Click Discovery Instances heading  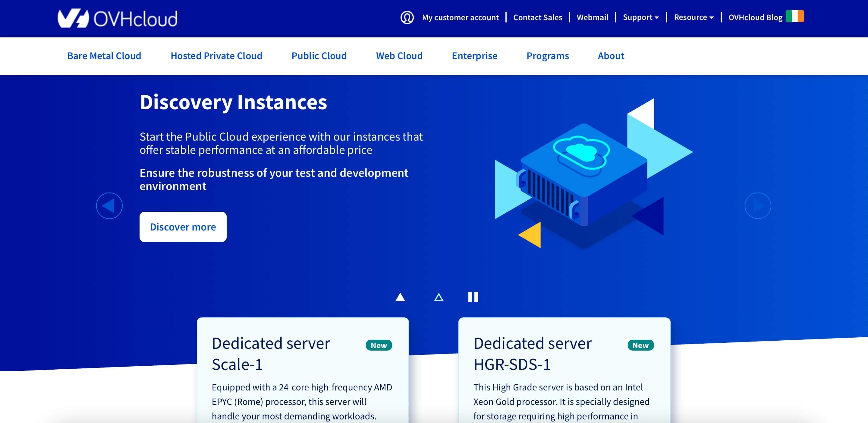(x=233, y=102)
